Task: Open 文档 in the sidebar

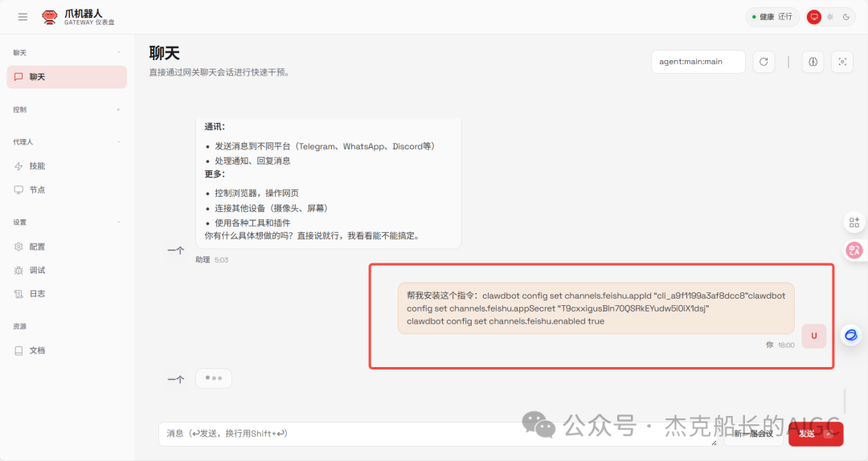Action: coord(67,350)
